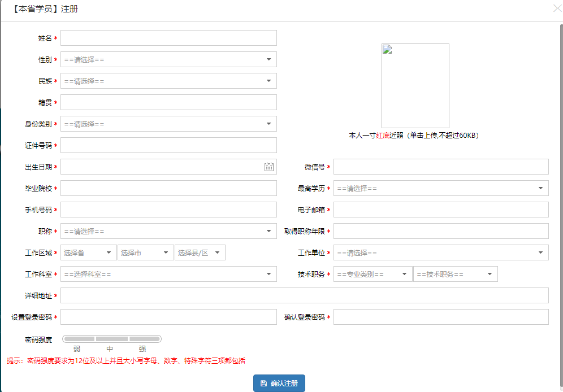Image resolution: width=563 pixels, height=392 pixels.
Task: Open the 选择省 province dropdown
Action: pyautogui.click(x=89, y=252)
